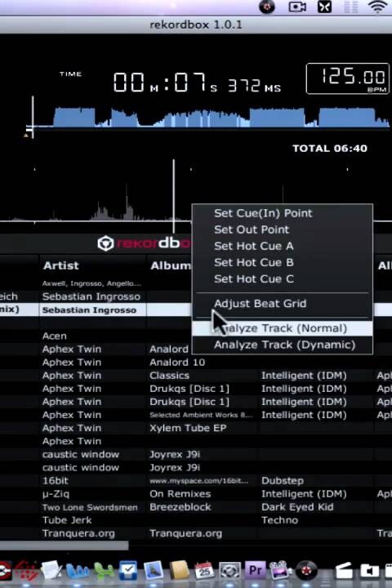Click the TOTAL 06:40 duration label

click(x=330, y=149)
